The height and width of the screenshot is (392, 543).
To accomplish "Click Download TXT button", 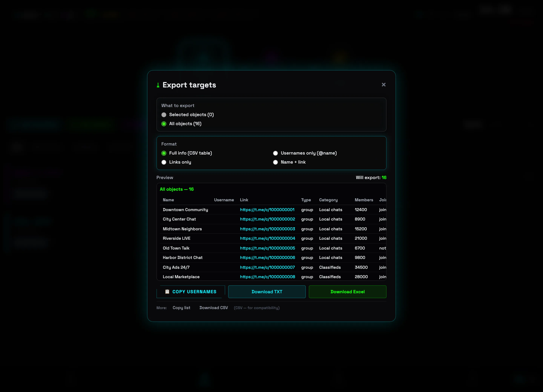I will point(267,292).
